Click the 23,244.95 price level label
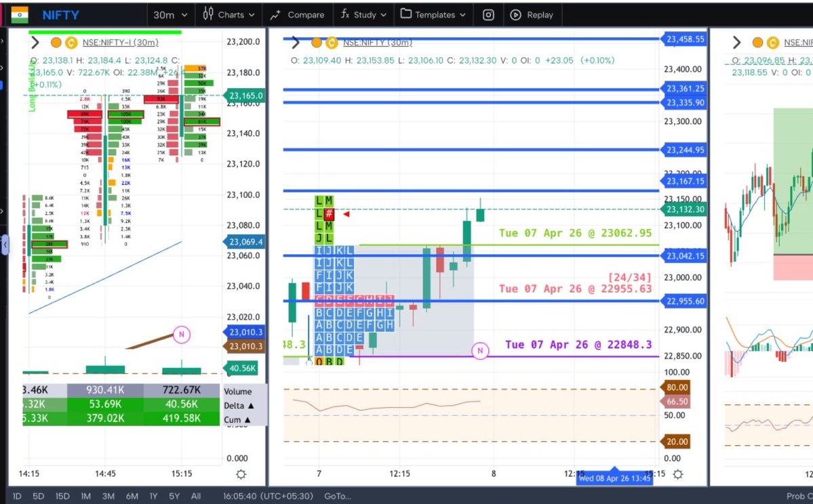 click(684, 150)
